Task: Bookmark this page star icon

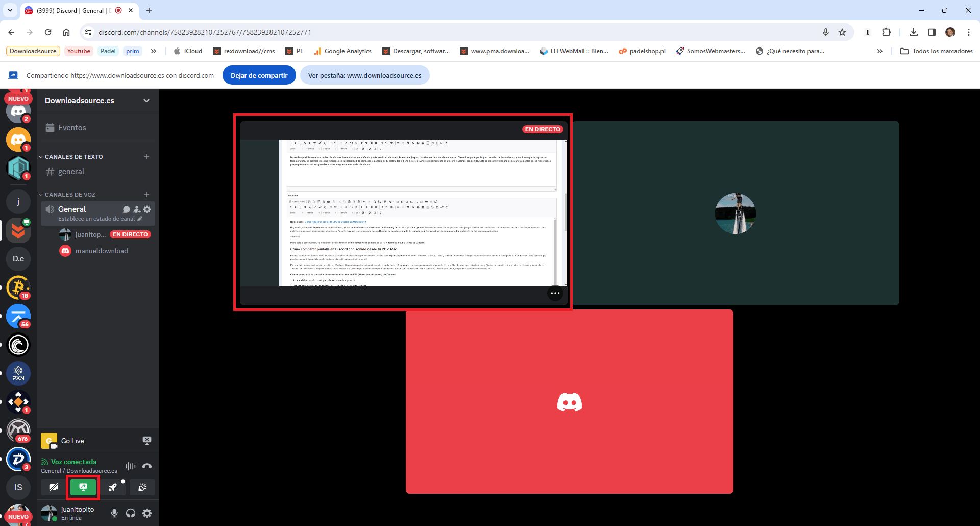Action: tap(842, 32)
